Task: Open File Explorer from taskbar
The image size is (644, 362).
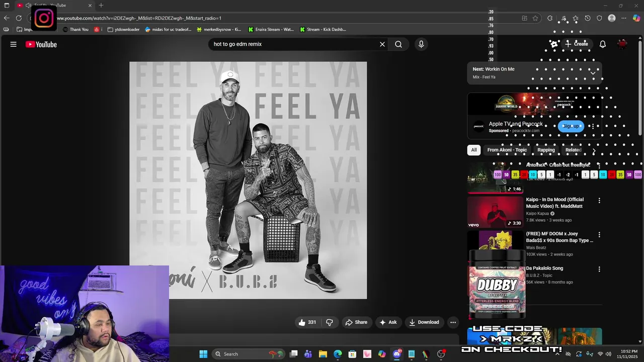Action: [x=323, y=354]
